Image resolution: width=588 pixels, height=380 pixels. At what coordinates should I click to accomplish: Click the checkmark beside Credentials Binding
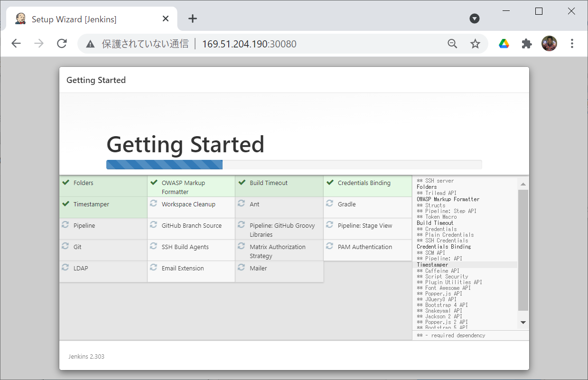pos(330,183)
